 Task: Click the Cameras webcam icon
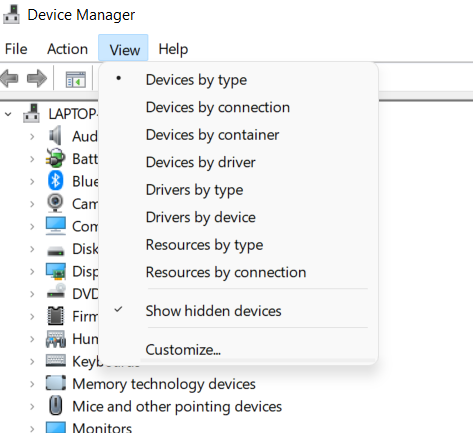55,203
